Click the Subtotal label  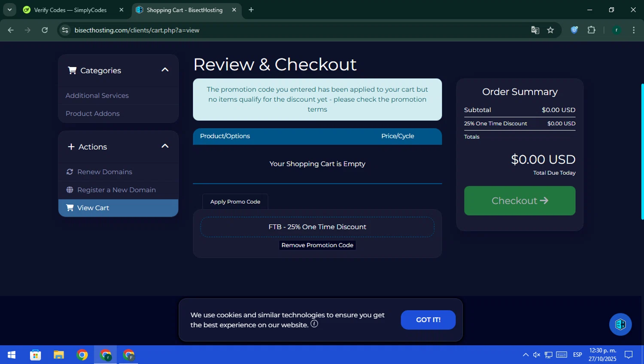point(477,110)
